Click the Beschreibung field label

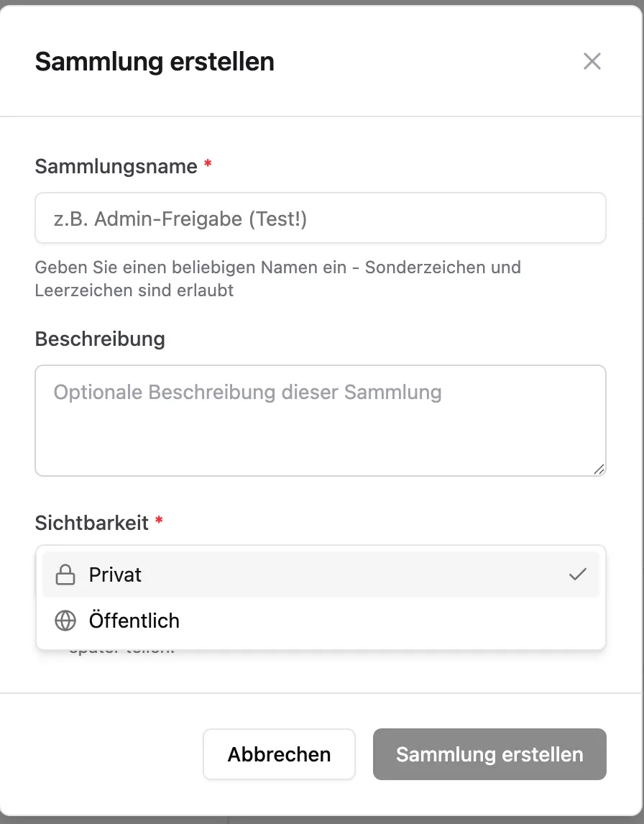100,339
